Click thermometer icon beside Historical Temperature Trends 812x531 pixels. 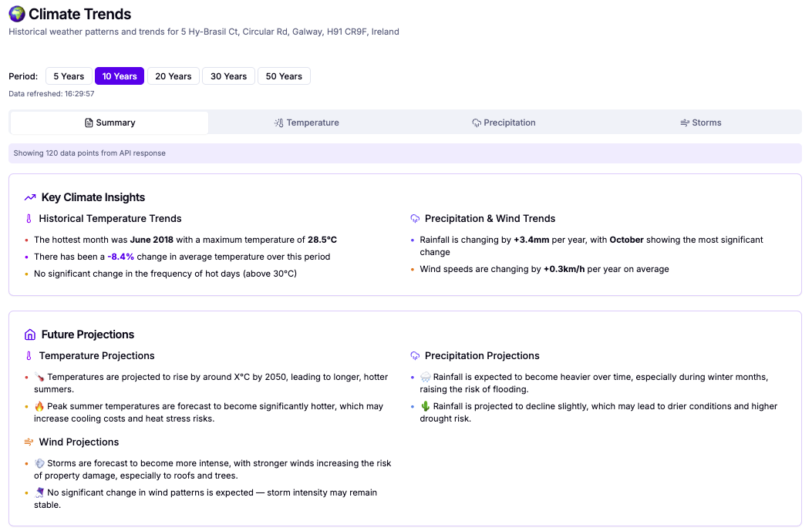pos(29,219)
